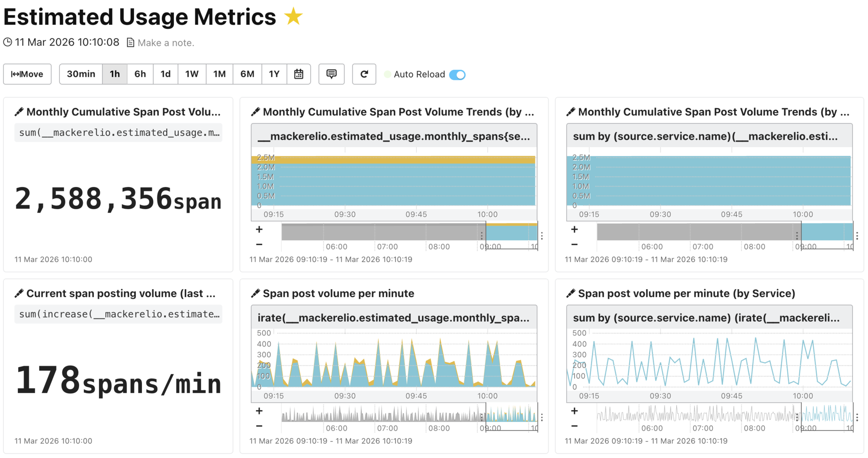
Task: Click the sum(__mackerelio.estimated_usage expression box
Action: pos(118,132)
